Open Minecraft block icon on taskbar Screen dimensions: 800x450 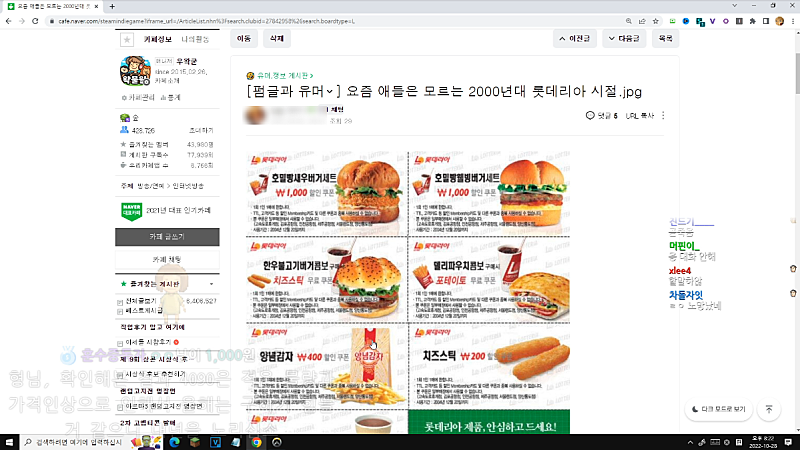(x=195, y=442)
